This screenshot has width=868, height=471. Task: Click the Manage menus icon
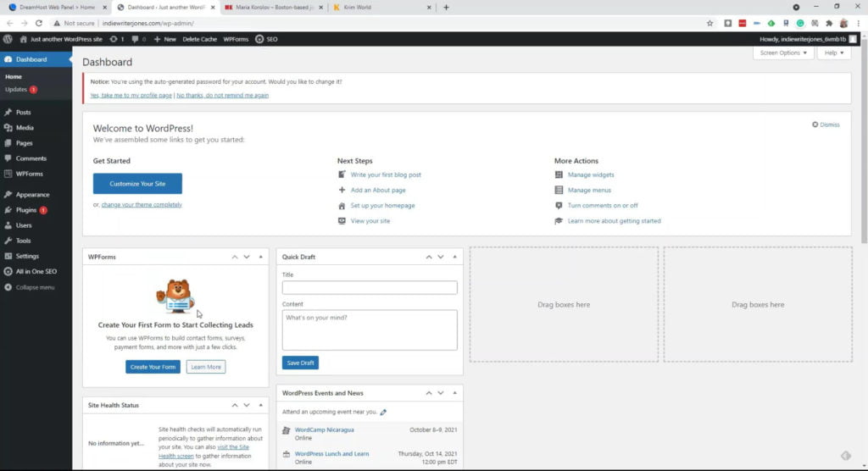(559, 190)
